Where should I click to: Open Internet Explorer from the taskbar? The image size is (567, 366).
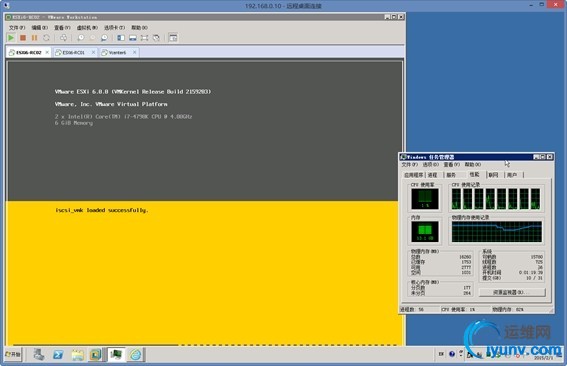(136, 355)
